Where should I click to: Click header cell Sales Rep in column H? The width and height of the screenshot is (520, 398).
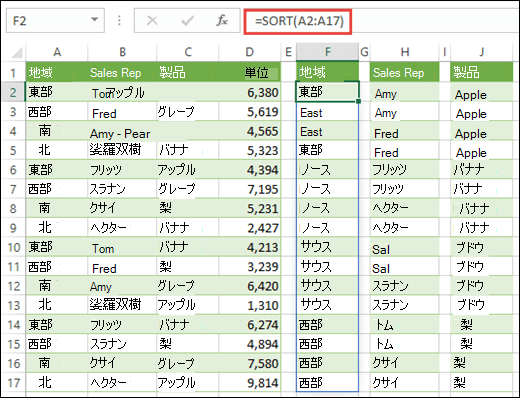[x=405, y=72]
